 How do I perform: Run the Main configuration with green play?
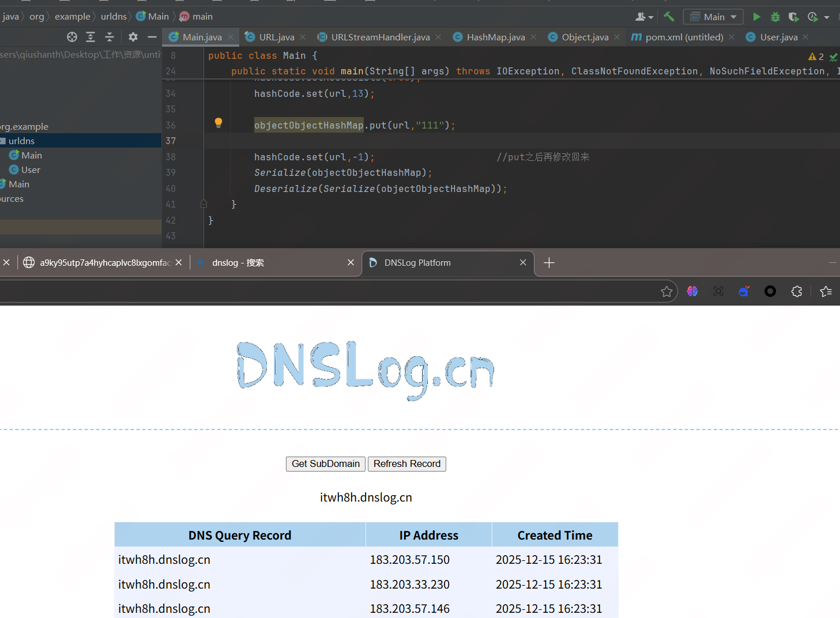coord(756,17)
